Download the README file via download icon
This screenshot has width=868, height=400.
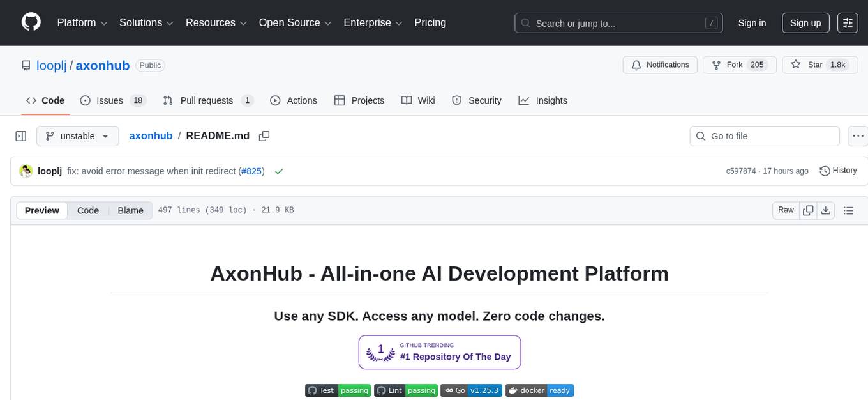[826, 210]
